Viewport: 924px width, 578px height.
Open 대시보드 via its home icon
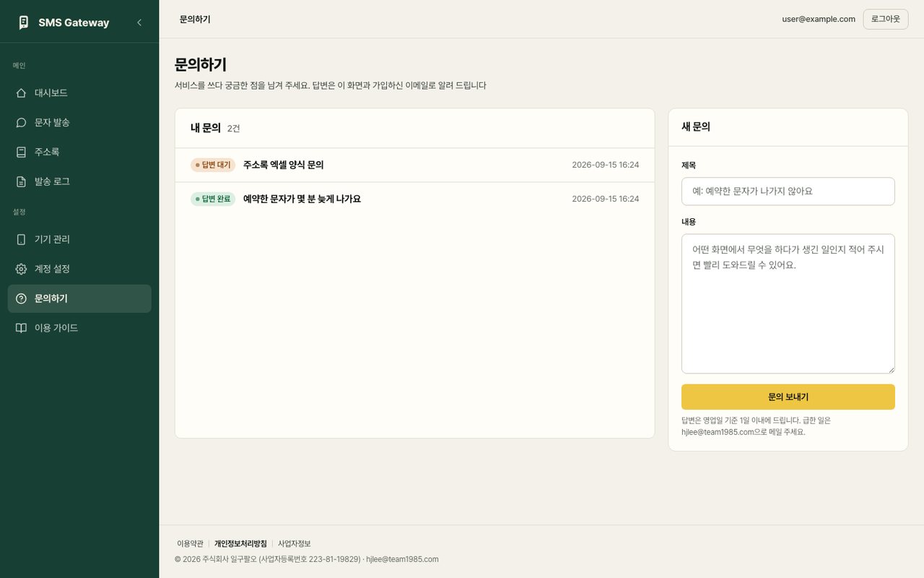coord(21,93)
